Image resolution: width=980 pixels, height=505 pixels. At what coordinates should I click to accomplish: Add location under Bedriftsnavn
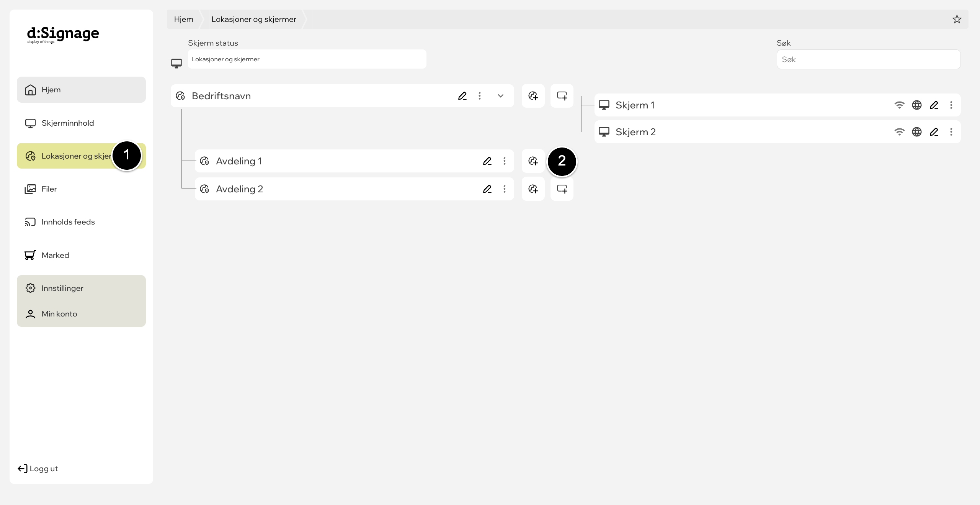point(533,96)
